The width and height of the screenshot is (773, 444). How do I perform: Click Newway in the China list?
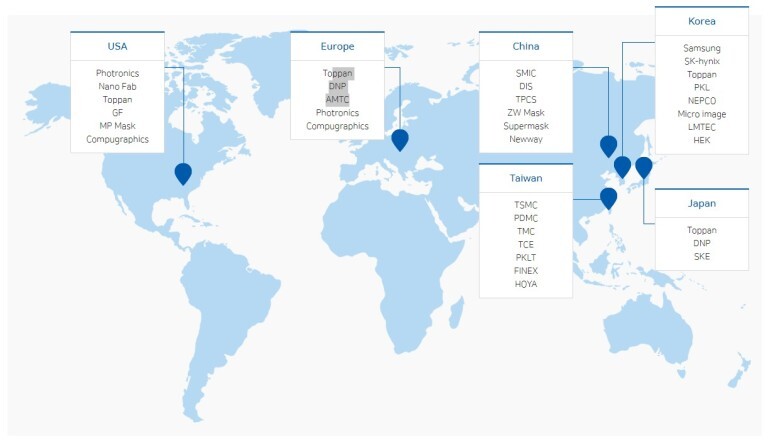coord(526,139)
